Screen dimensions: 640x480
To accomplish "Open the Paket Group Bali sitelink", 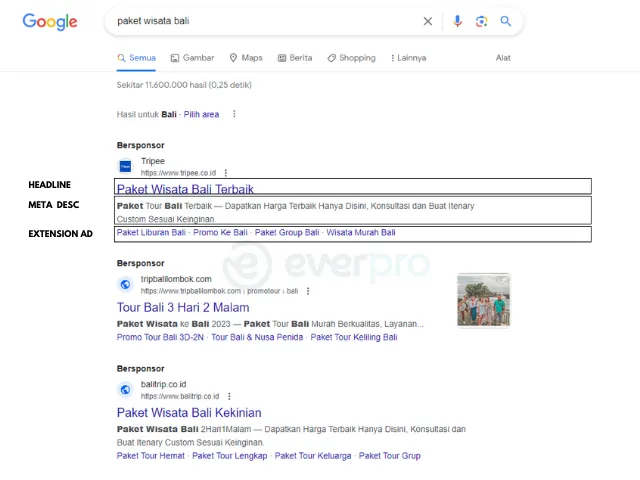I will 287,232.
